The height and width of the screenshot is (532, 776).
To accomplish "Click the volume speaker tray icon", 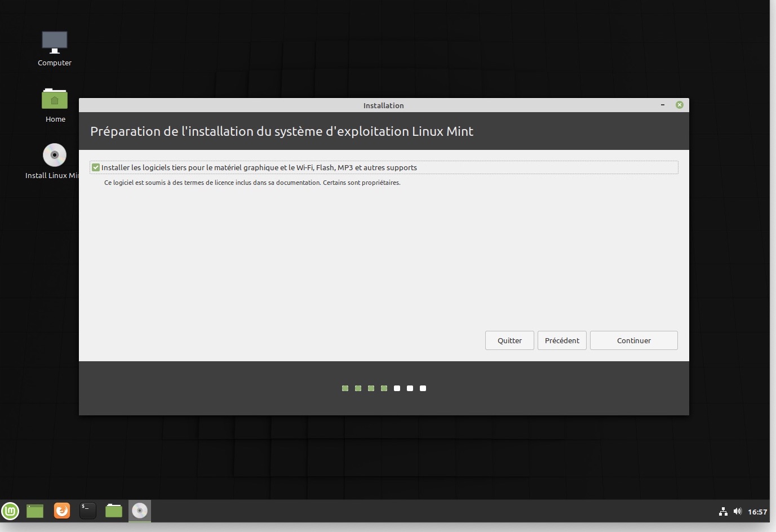I will [737, 512].
